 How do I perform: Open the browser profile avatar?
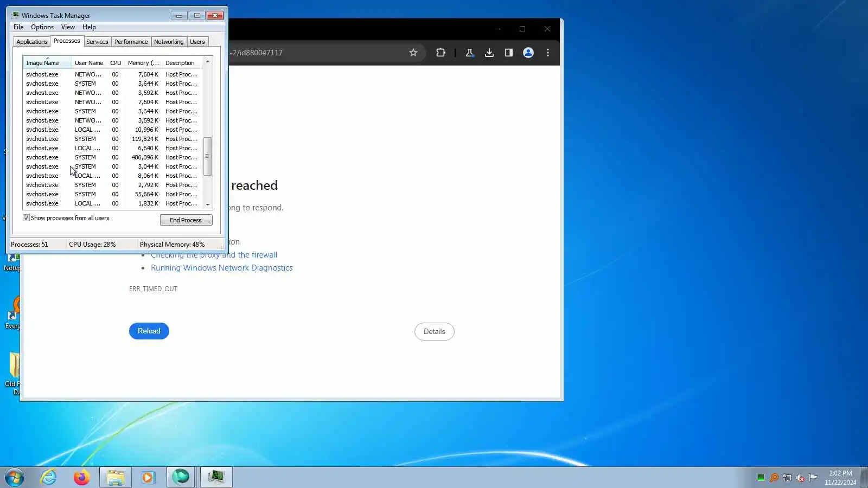tap(528, 53)
